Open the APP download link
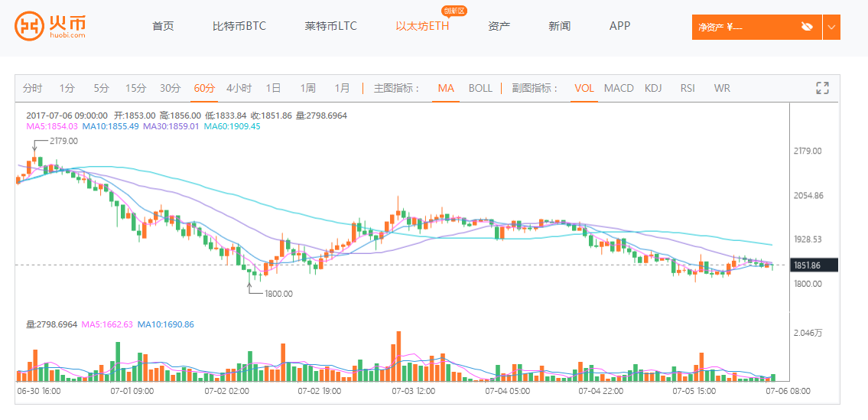 [619, 26]
